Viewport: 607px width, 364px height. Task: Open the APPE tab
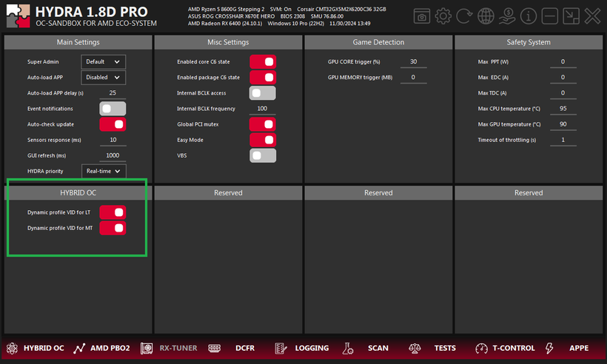(x=579, y=348)
